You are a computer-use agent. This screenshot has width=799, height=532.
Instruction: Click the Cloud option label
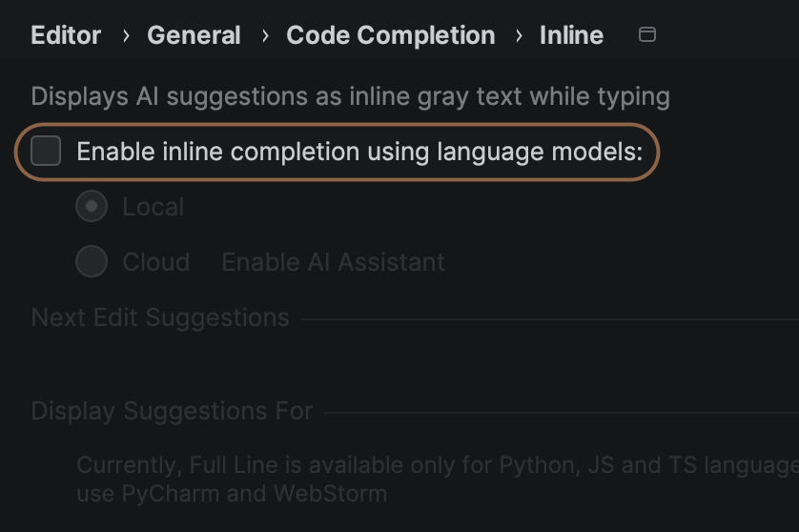pos(156,262)
